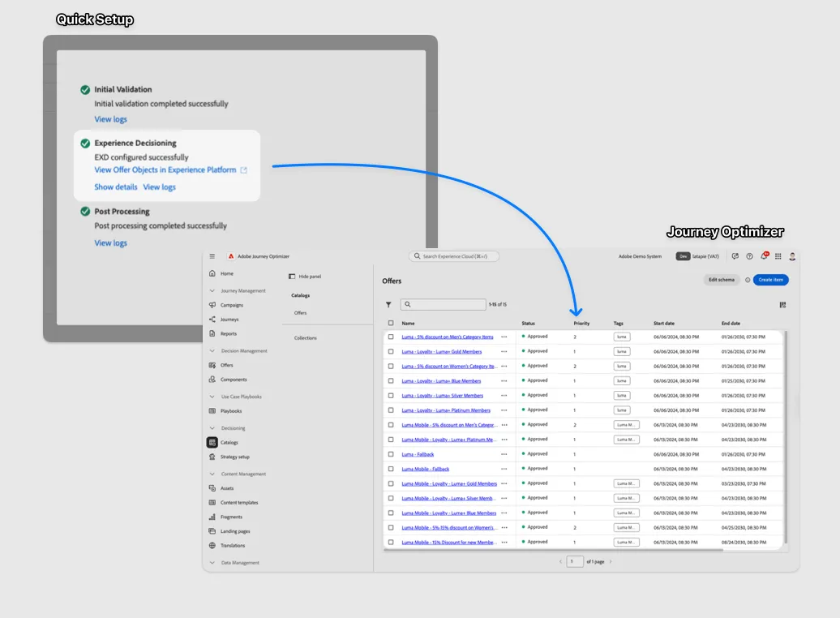The height and width of the screenshot is (618, 840).
Task: Select Collections in the Catalogs panel
Action: point(306,338)
